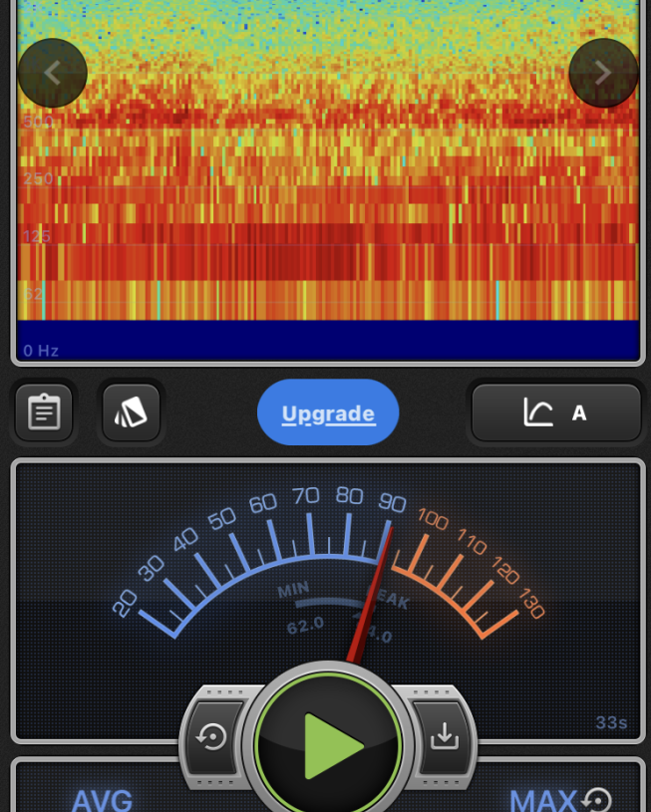Go to the previous chart with left arrow
The width and height of the screenshot is (651, 812).
(x=53, y=73)
